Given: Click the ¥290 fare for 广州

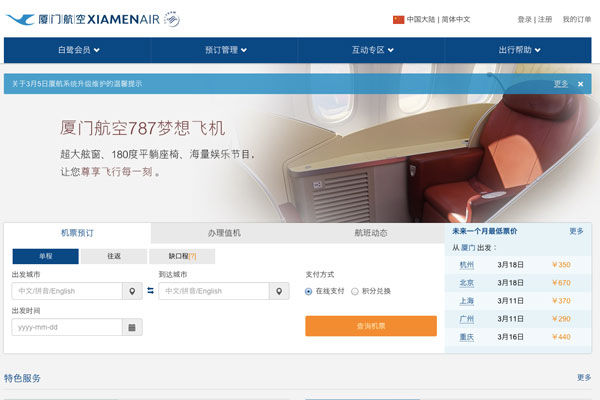Looking at the screenshot, I should (x=561, y=319).
